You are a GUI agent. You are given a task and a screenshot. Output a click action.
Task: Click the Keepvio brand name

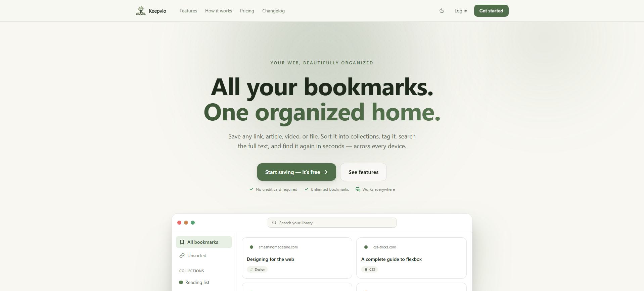[157, 11]
